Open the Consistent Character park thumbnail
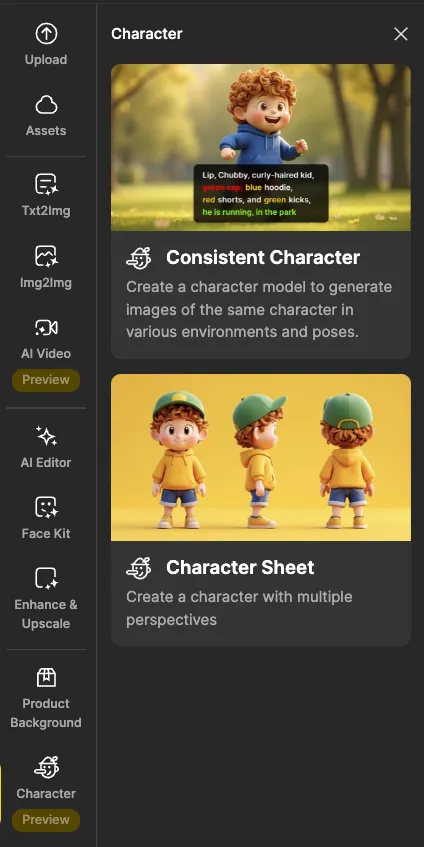This screenshot has width=424, height=847. pyautogui.click(x=261, y=147)
